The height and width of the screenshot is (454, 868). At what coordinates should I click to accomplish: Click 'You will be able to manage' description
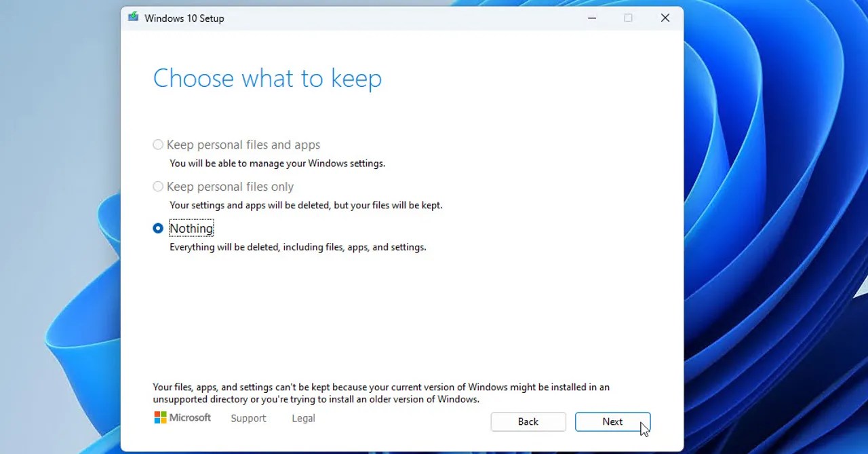click(277, 164)
